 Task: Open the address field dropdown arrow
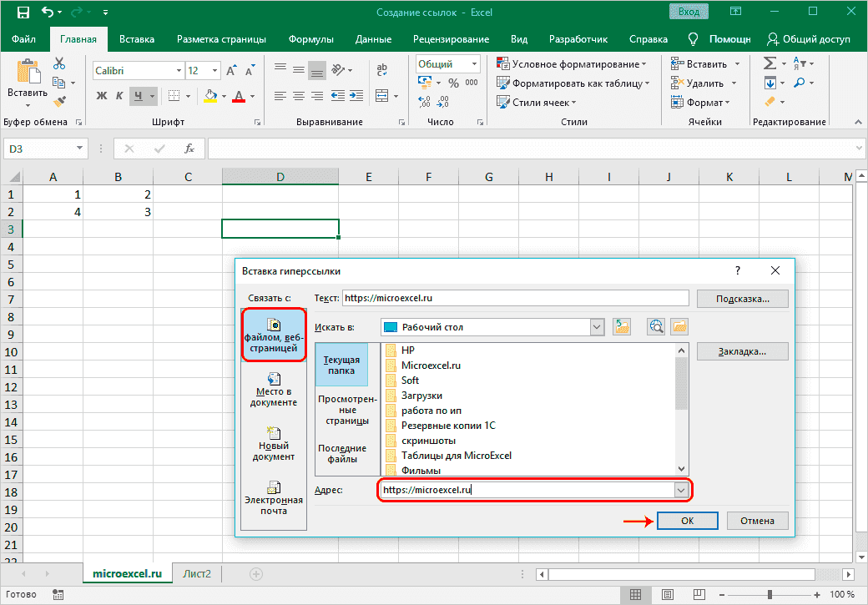coord(682,491)
